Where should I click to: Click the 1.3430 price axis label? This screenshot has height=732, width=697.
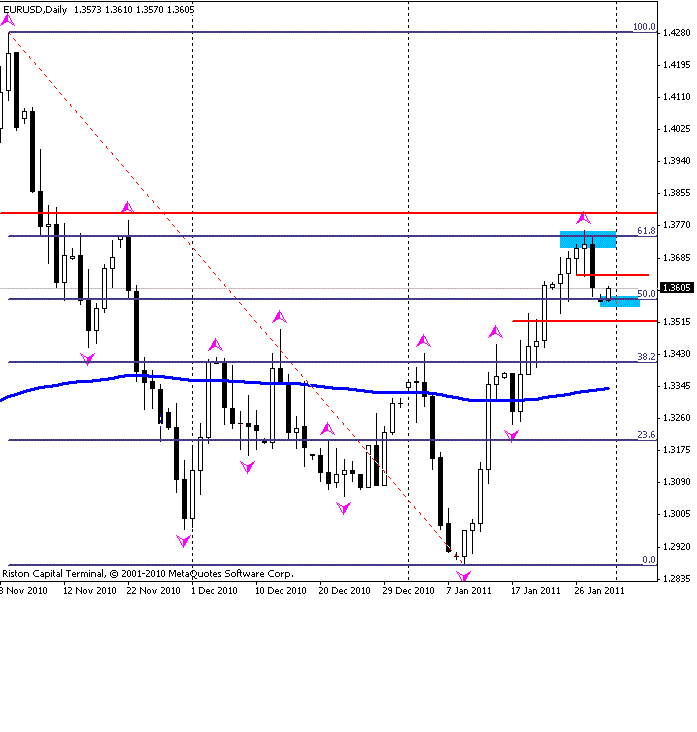pyautogui.click(x=676, y=354)
